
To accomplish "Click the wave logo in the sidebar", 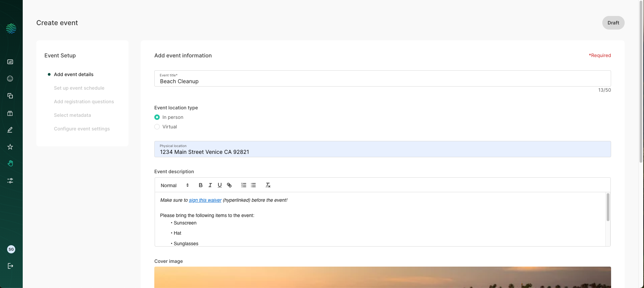I will [x=11, y=29].
